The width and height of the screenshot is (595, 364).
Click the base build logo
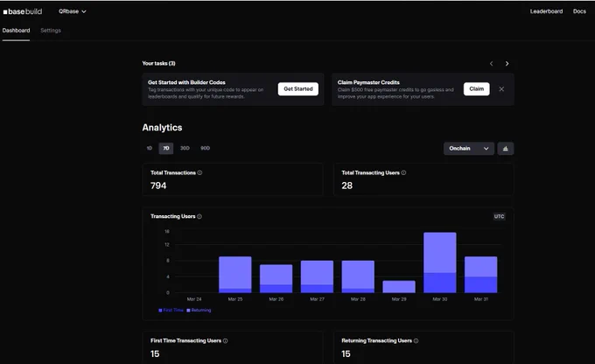tap(23, 11)
